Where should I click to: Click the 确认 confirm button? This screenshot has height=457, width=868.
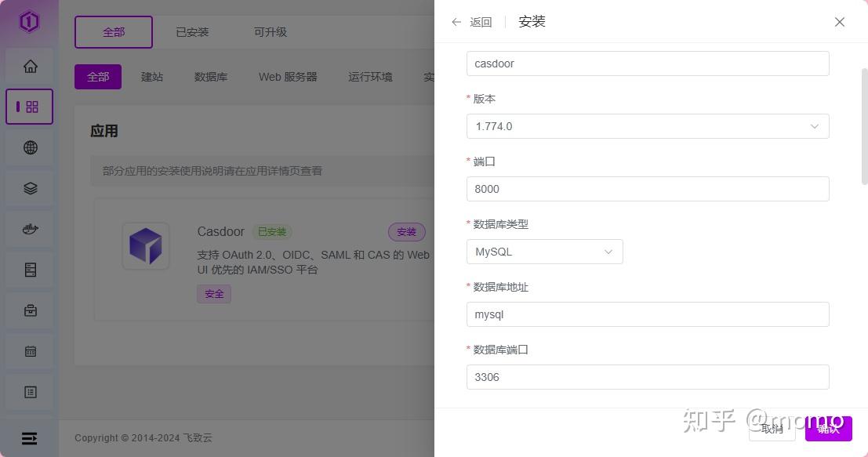point(828,429)
